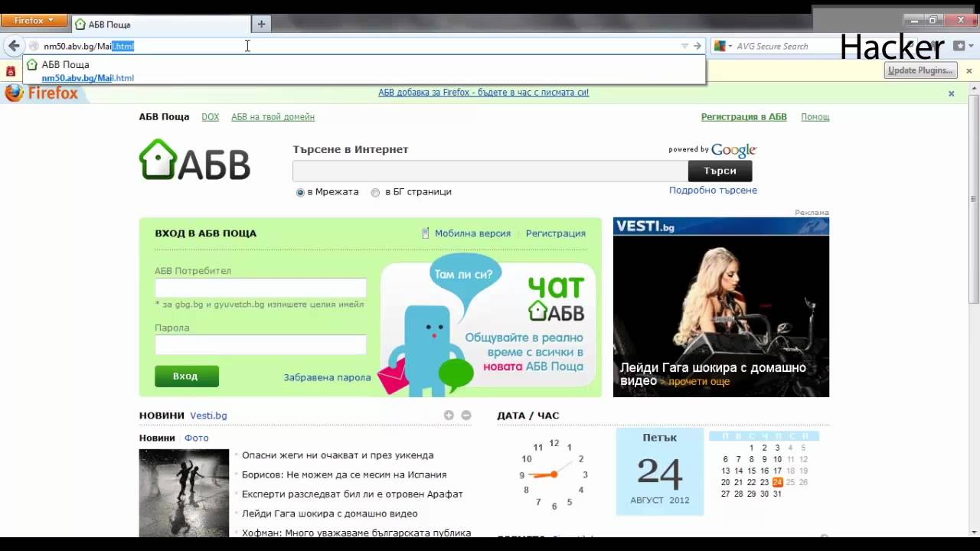Viewport: 980px width, 551px height.
Task: Click the AVG search engine icon
Action: (720, 46)
